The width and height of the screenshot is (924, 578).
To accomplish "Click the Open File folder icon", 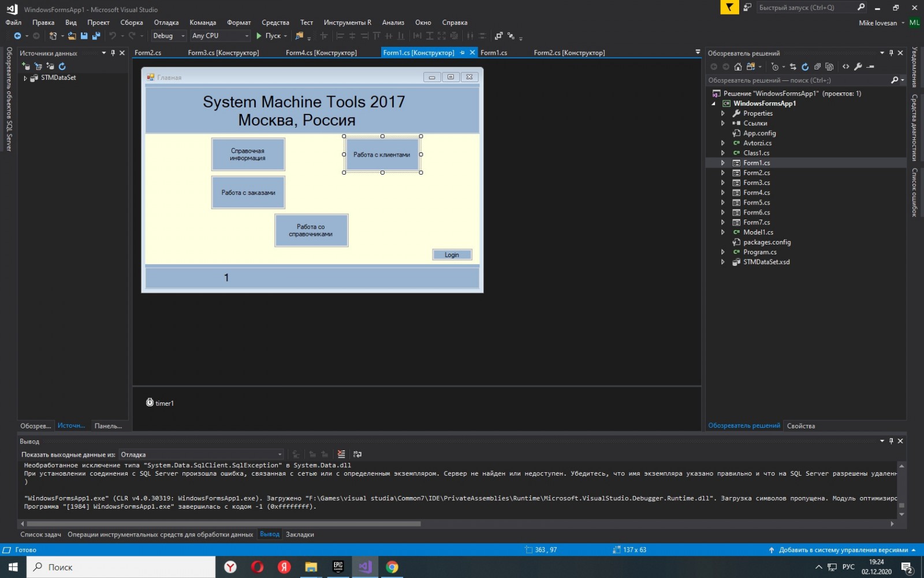I will [x=72, y=36].
